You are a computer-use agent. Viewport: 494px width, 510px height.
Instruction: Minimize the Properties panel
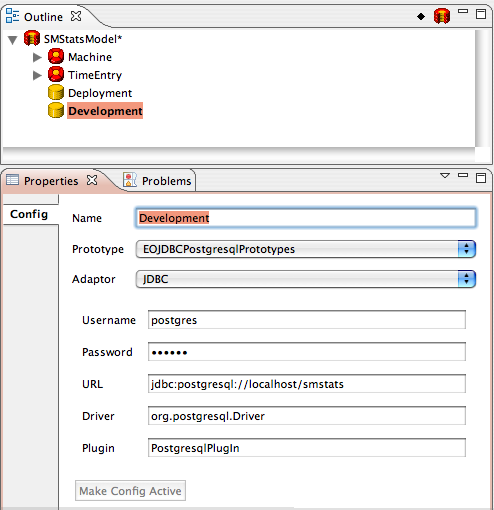[463, 175]
